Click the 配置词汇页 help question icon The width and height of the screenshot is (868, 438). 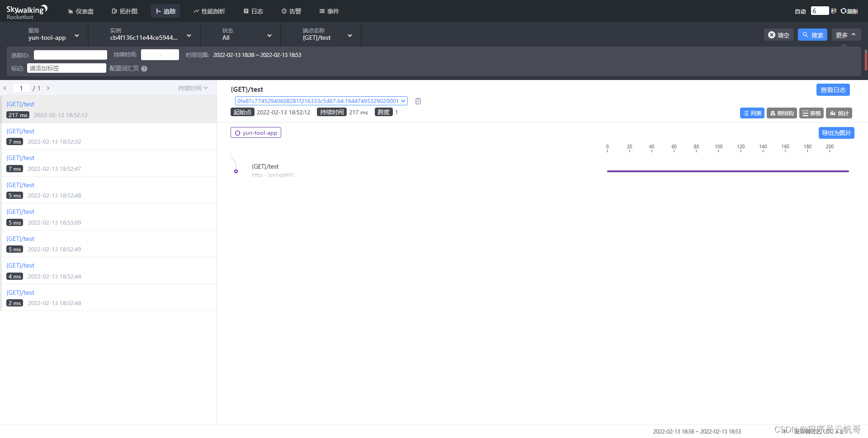click(x=144, y=69)
